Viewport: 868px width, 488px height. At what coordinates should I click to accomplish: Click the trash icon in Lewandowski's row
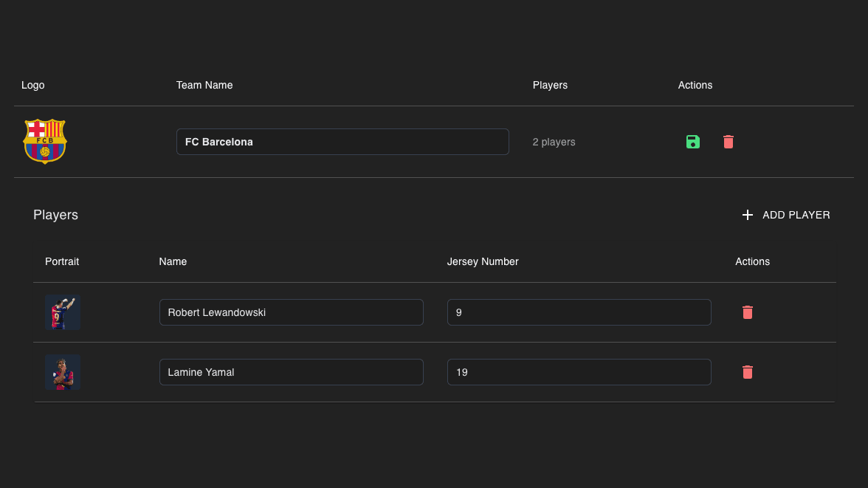(748, 312)
